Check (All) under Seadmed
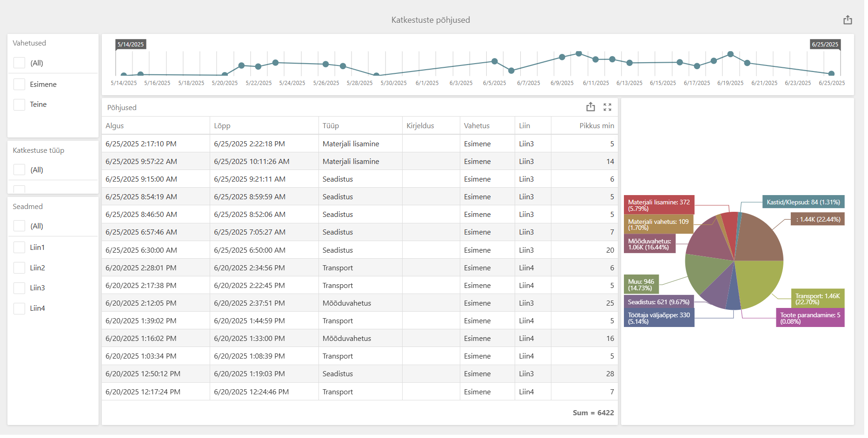This screenshot has height=438, width=868. point(19,226)
